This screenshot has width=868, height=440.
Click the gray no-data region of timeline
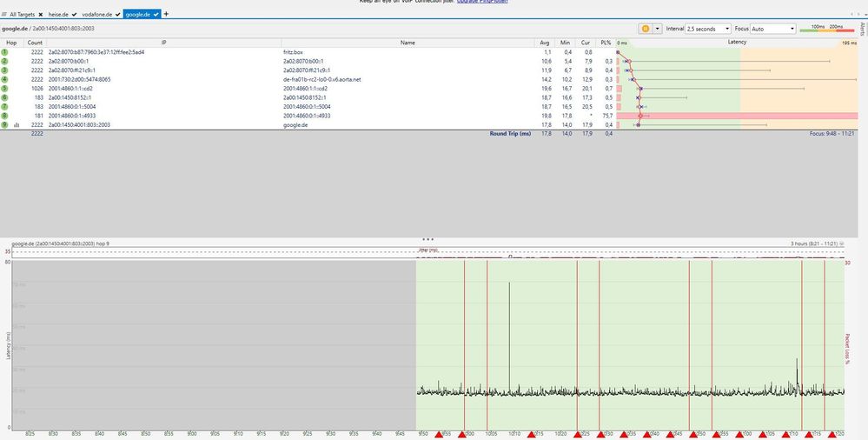point(214,343)
